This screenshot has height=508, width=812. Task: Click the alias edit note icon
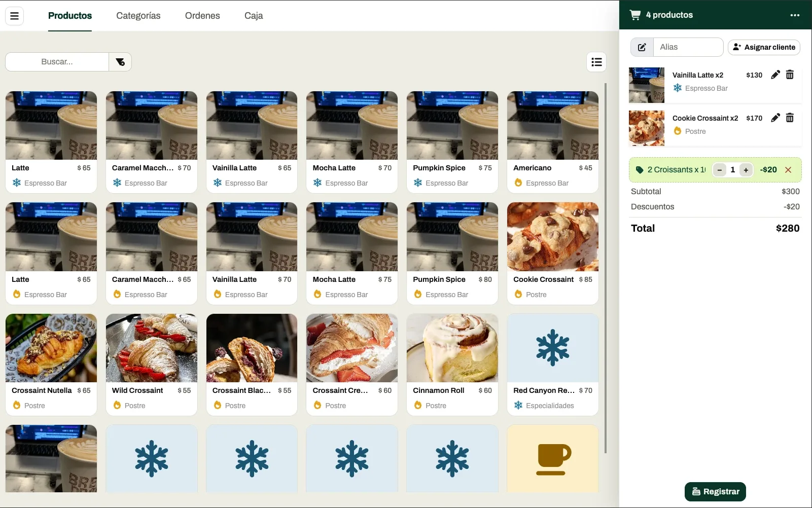(642, 47)
